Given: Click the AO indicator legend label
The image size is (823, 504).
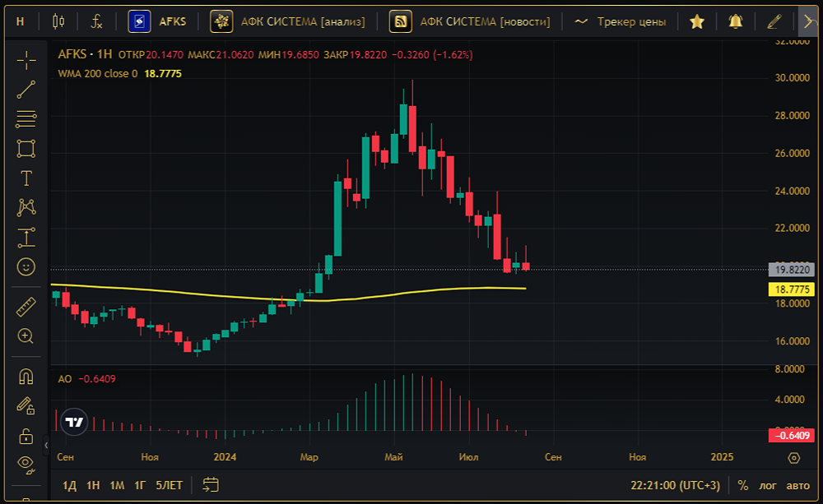Looking at the screenshot, I should pyautogui.click(x=64, y=379).
